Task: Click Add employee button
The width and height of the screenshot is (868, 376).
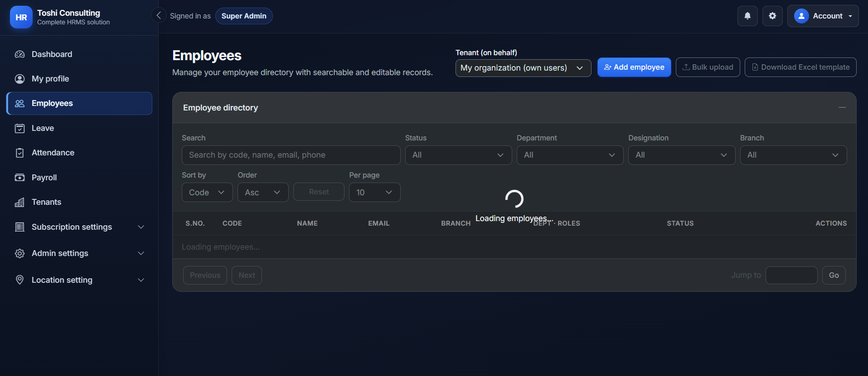Action: 634,67
